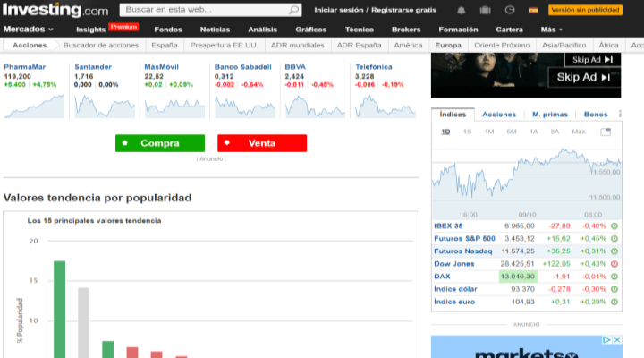Select Preapertura EE.UU. sub-tab
This screenshot has width=644, height=358.
point(225,46)
